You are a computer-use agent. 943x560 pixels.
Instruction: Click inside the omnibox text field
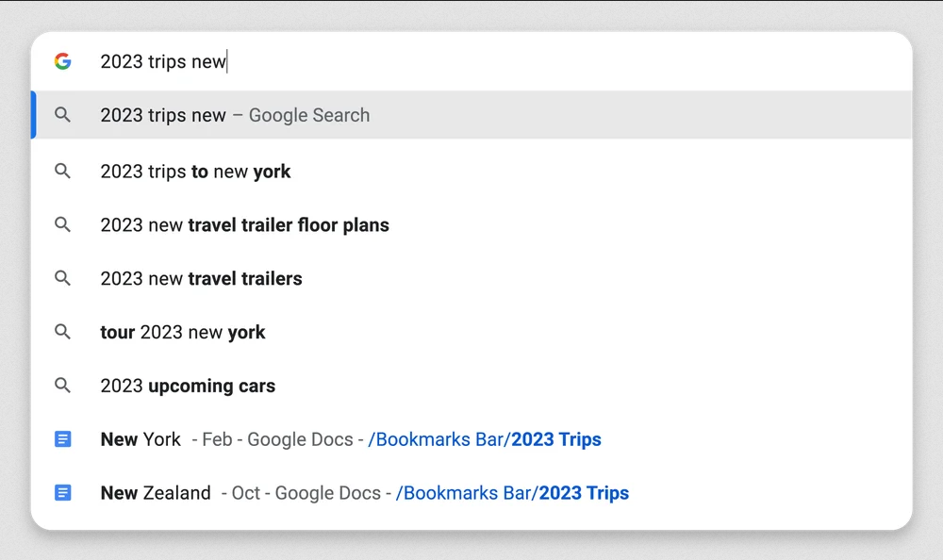pos(471,62)
